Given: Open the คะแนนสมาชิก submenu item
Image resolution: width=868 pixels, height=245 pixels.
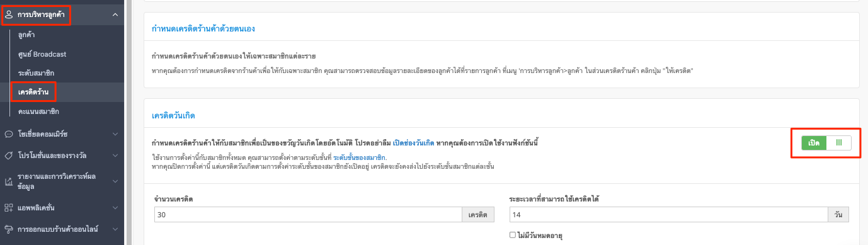Looking at the screenshot, I should [x=39, y=111].
